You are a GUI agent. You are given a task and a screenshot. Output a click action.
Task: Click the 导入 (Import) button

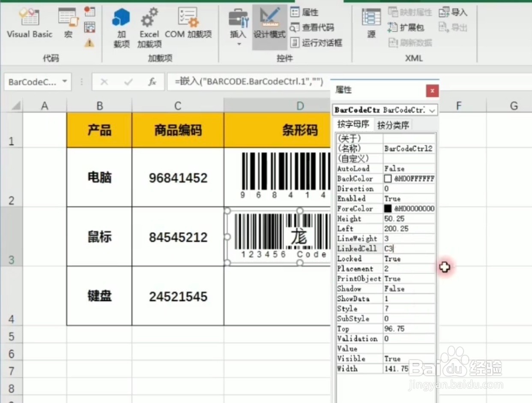click(453, 12)
